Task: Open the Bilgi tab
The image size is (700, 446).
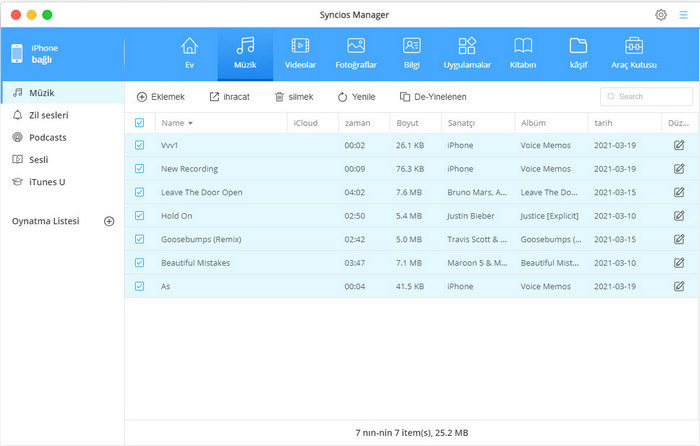Action: point(412,54)
